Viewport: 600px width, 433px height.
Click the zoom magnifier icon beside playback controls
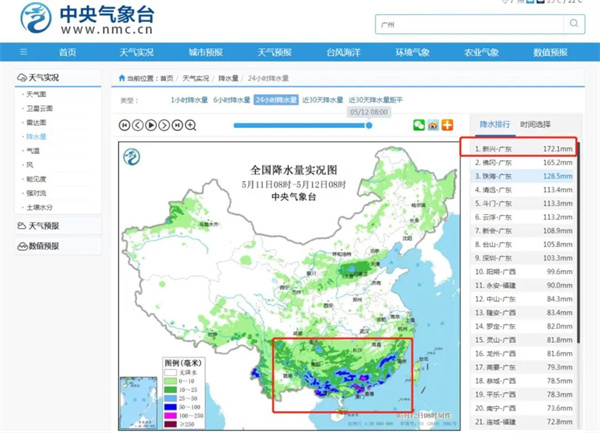(190, 125)
